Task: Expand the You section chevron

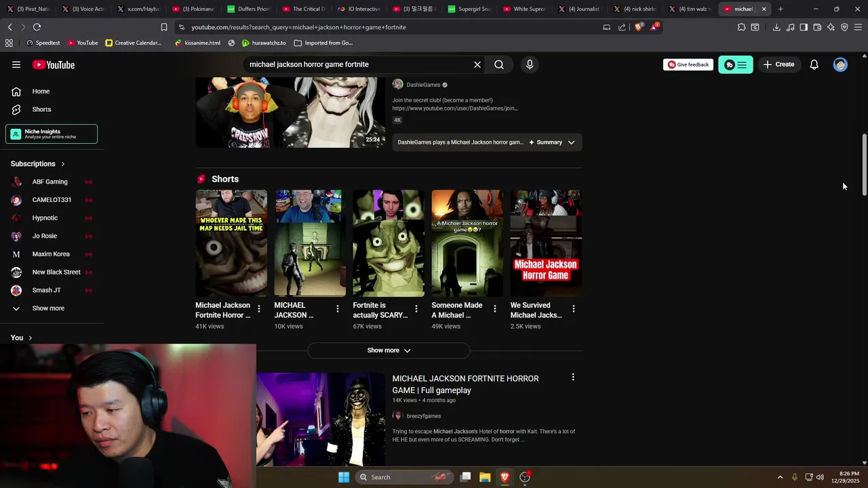Action: (x=30, y=338)
